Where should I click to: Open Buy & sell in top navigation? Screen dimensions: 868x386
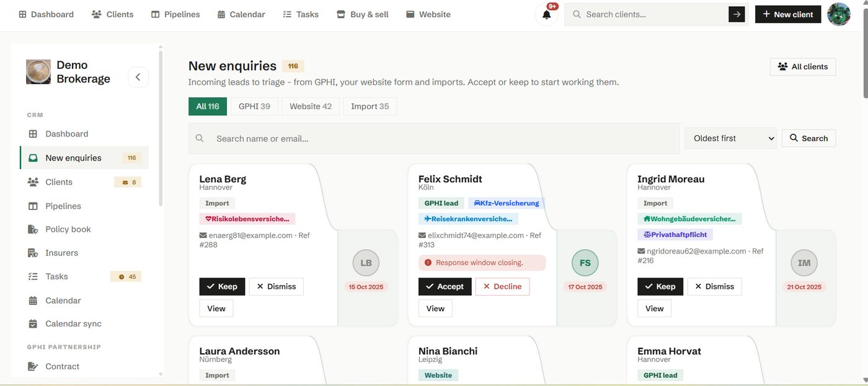(x=363, y=14)
